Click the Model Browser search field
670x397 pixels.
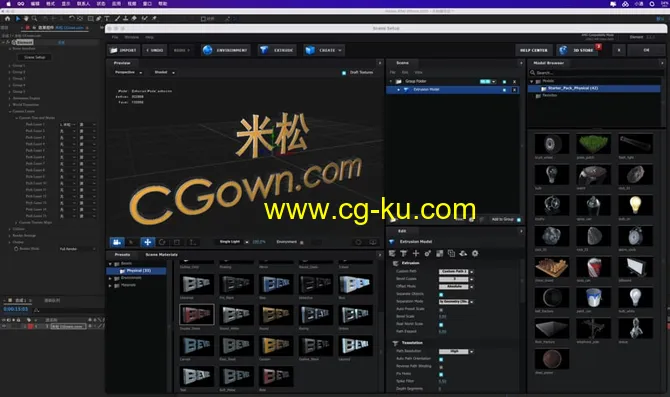pyautogui.click(x=596, y=73)
